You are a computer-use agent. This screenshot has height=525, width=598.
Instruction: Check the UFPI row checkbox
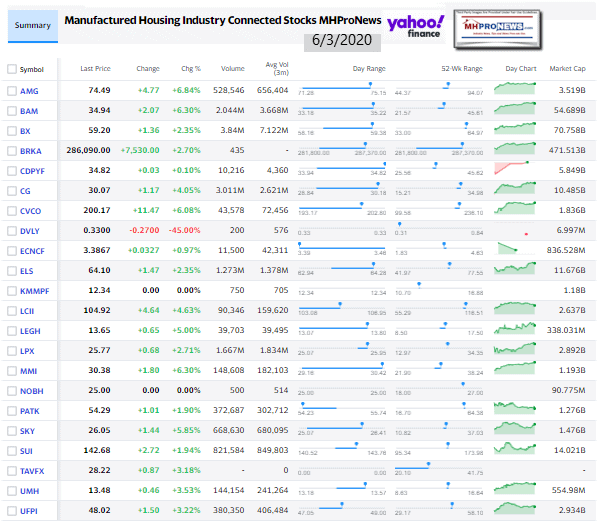tap(12, 511)
